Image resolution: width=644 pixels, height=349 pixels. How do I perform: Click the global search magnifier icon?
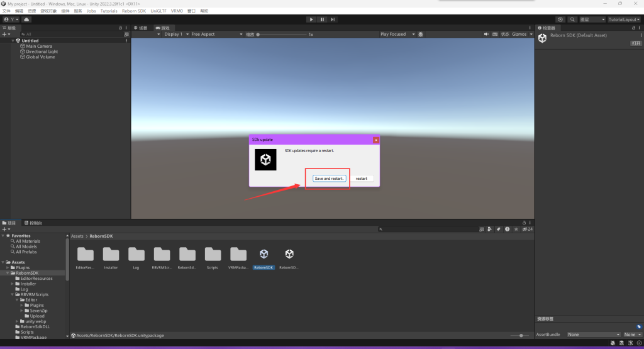[x=573, y=19]
